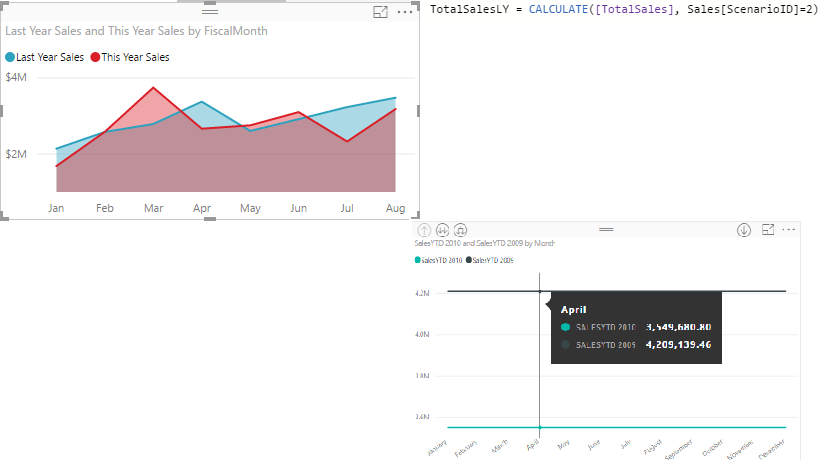Click the April heading in tooltip

coord(574,310)
